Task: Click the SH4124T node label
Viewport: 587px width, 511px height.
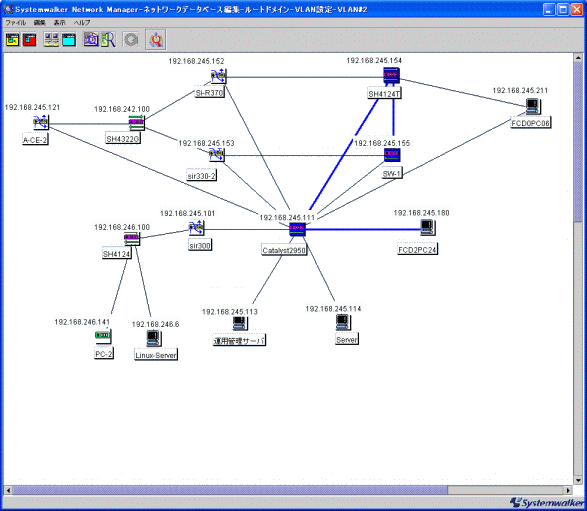Action: 384,94
